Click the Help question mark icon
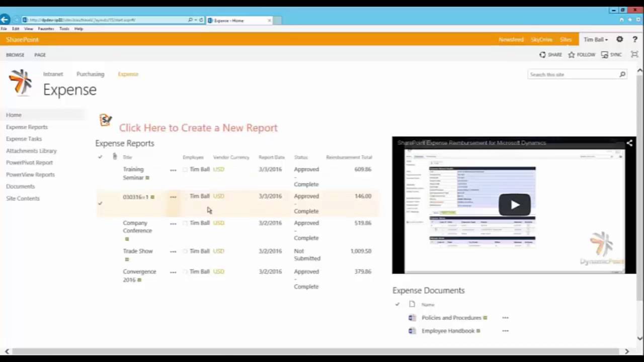644x362 pixels. [635, 39]
